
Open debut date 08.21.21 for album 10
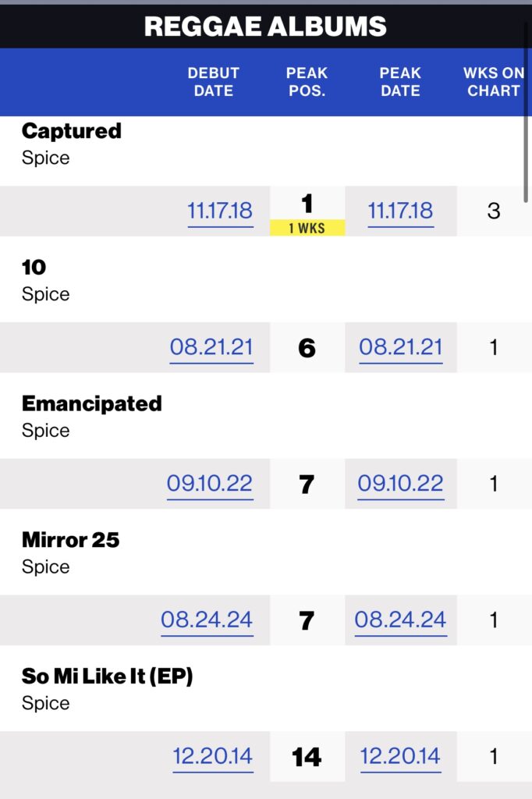(211, 347)
